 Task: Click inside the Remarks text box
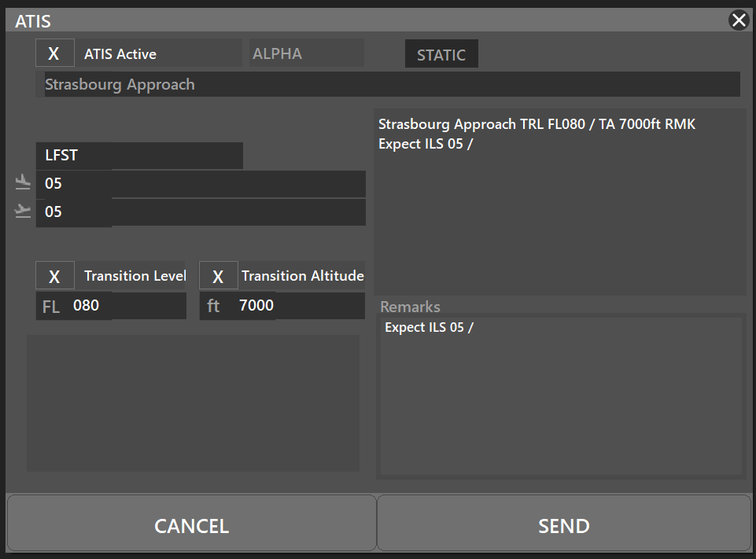click(561, 396)
